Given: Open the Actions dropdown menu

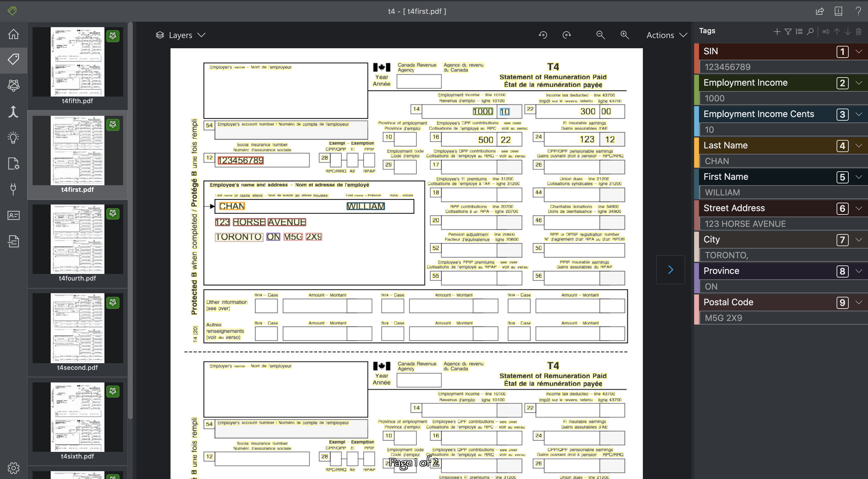Looking at the screenshot, I should pyautogui.click(x=666, y=35).
